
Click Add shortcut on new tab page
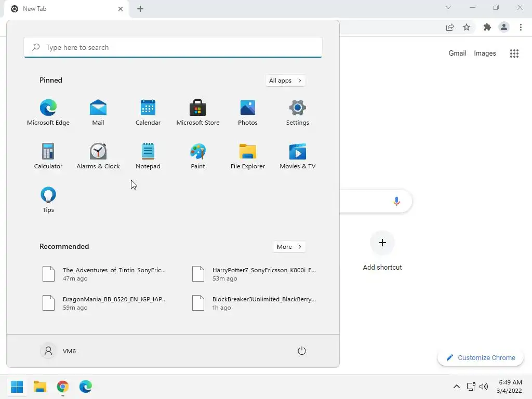(x=382, y=251)
